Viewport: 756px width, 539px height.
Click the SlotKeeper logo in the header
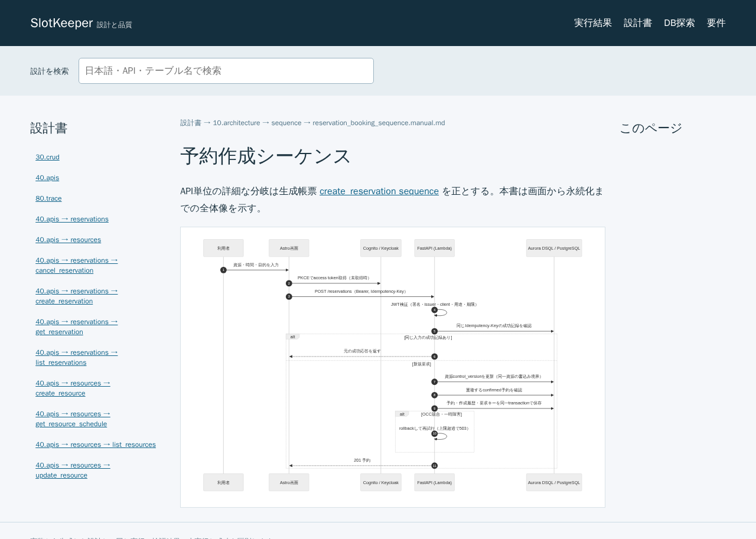point(62,23)
